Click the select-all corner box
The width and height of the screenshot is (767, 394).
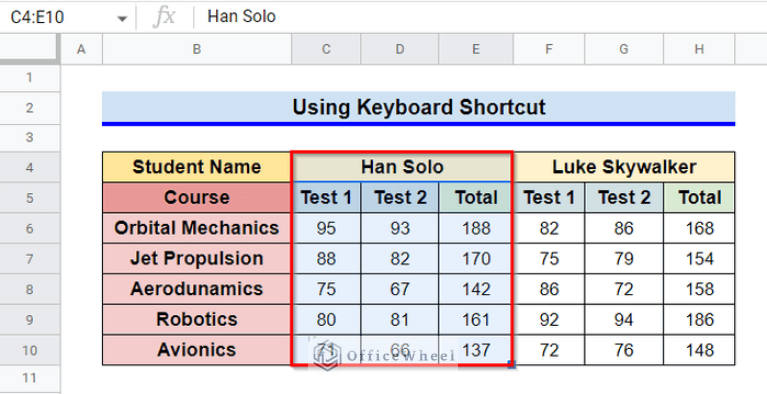[30, 49]
